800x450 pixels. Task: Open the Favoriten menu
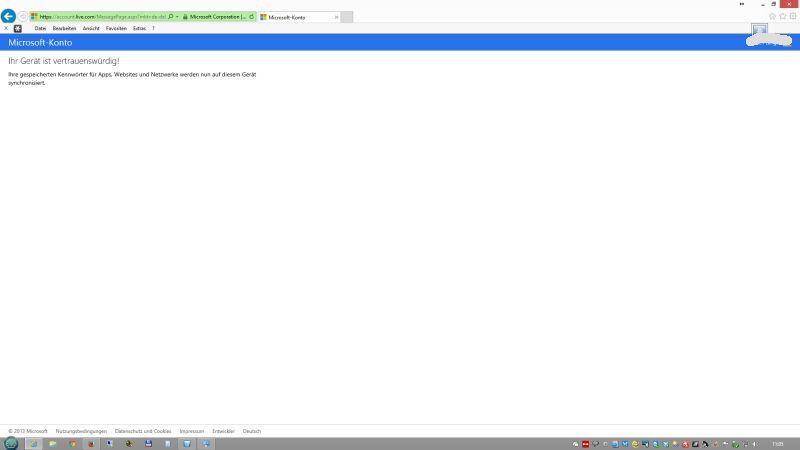[116, 29]
